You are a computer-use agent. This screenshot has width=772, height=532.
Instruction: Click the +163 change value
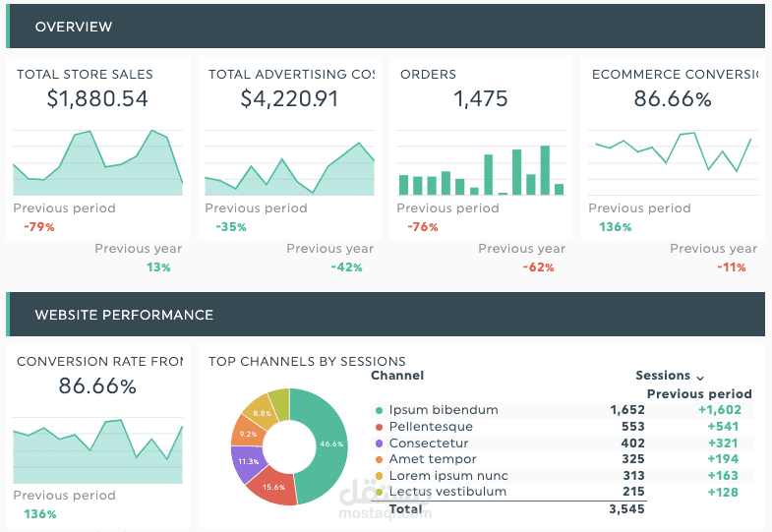tap(723, 475)
